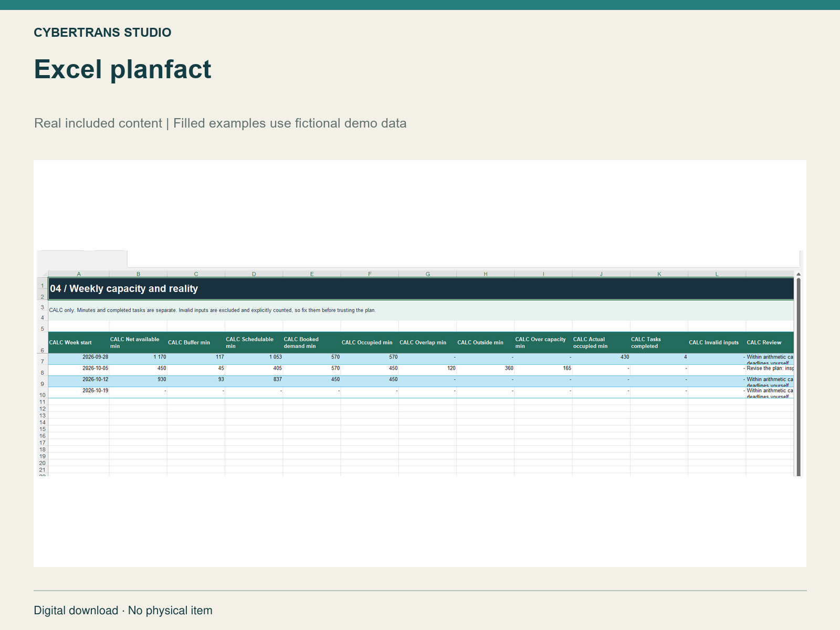Click the 'CALC Outside min' header cell
The width and height of the screenshot is (840, 630).
486,343
